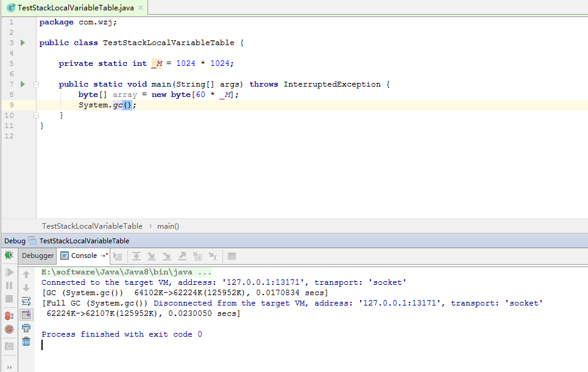Click '62224K->62107K(125952K)' console line
The height and width of the screenshot is (372, 588).
click(143, 313)
